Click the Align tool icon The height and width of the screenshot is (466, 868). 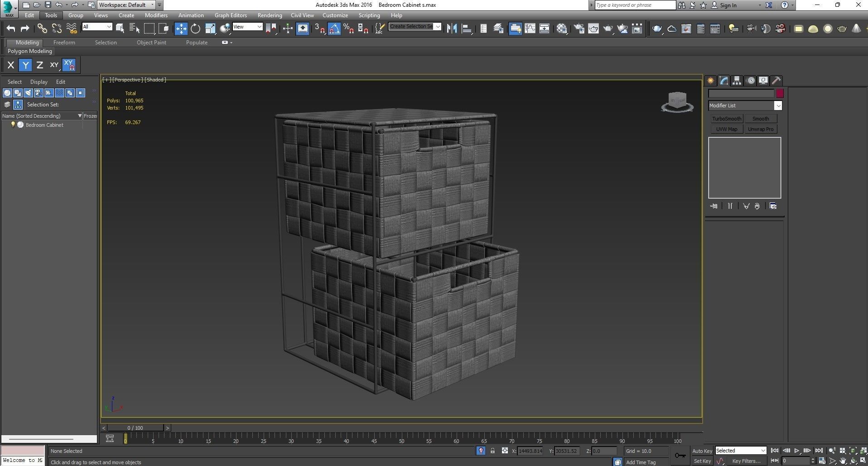pos(467,29)
